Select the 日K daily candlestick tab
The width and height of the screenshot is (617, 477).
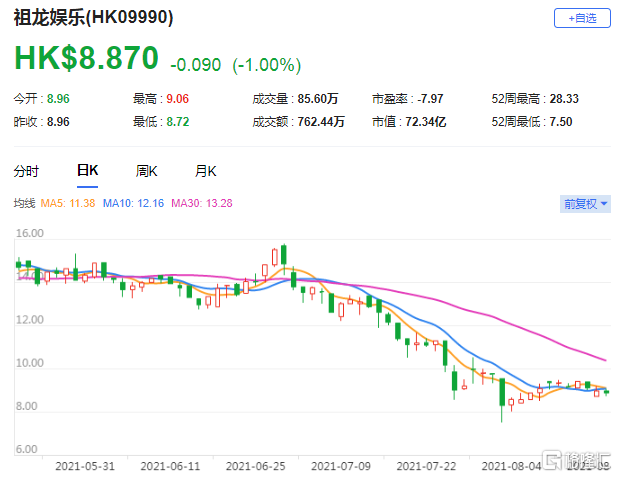coord(87,171)
